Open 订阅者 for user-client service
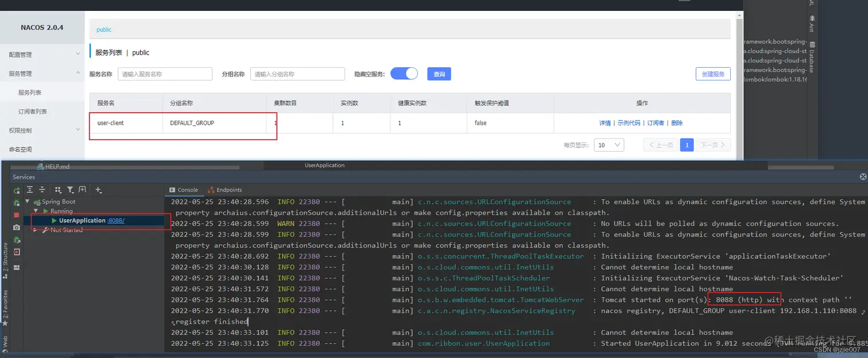Screen dimensions: 868x358 [x=656, y=123]
